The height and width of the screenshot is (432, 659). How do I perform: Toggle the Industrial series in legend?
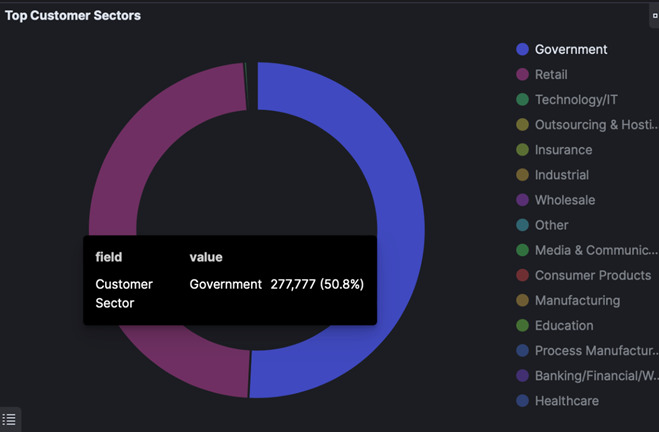561,175
